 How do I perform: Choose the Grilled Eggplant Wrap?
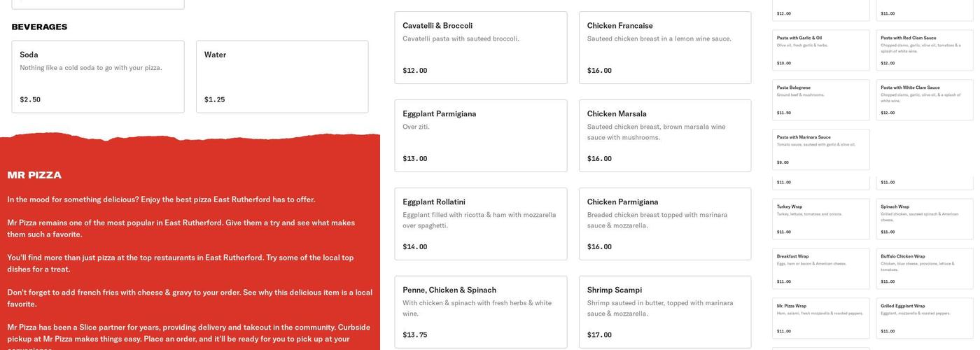coord(925,318)
